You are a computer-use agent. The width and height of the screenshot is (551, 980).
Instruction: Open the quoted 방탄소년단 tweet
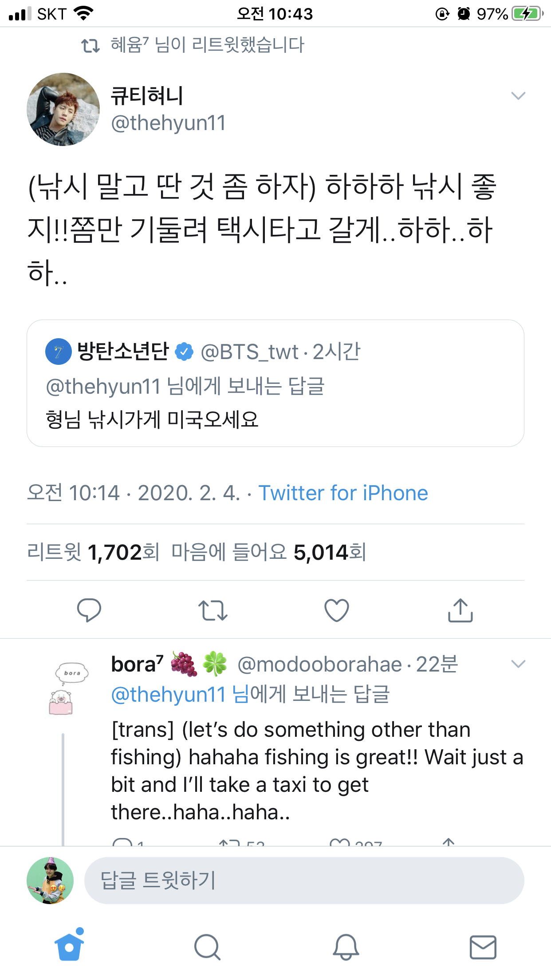point(275,383)
